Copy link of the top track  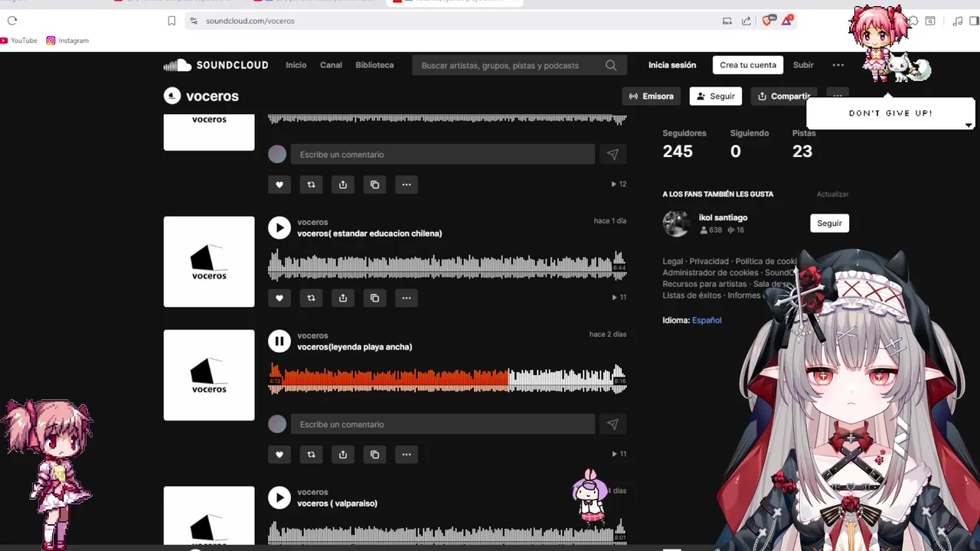point(374,184)
